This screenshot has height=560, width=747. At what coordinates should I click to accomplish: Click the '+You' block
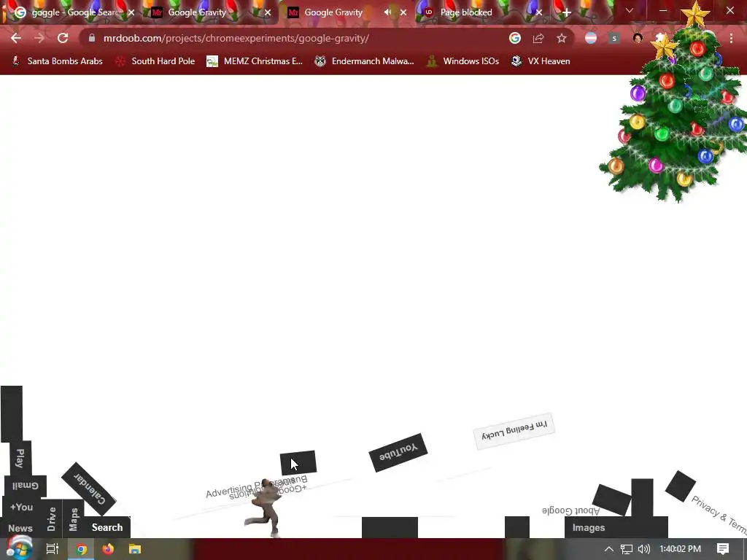[x=21, y=507]
